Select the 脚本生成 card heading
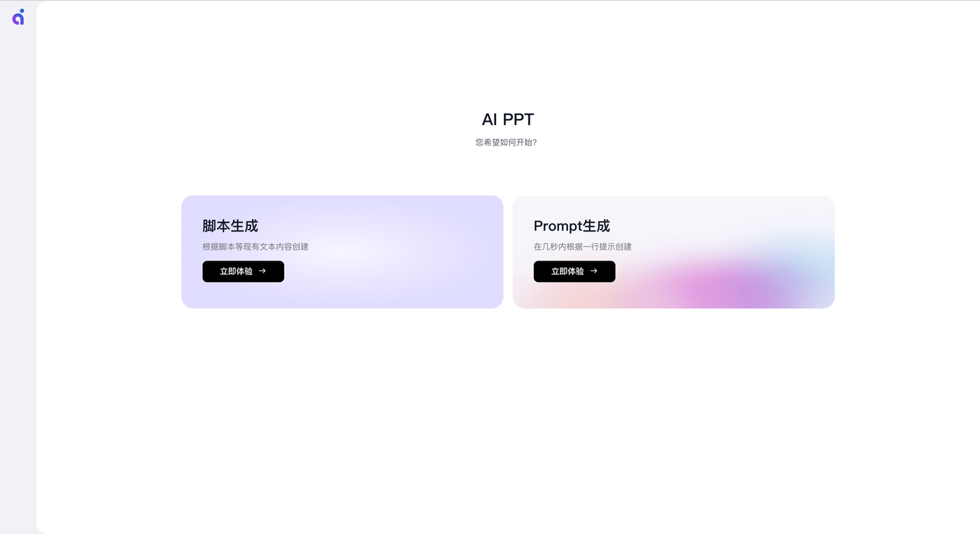Viewport: 980px width, 534px height. coord(230,226)
